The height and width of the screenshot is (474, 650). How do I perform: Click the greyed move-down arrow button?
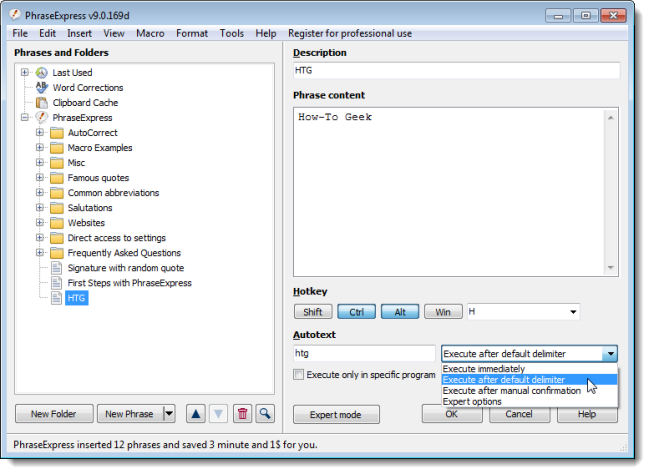(x=218, y=414)
